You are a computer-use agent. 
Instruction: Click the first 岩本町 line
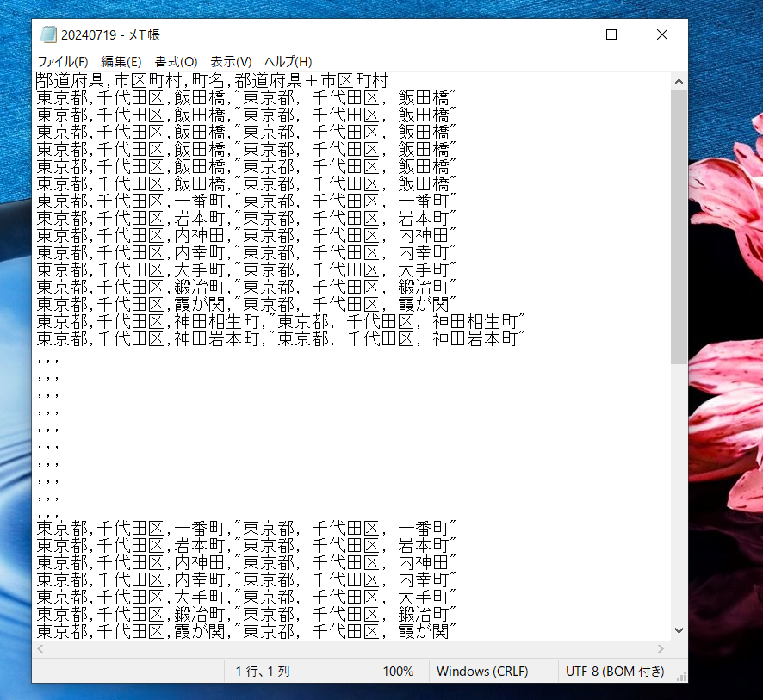[x=246, y=218]
